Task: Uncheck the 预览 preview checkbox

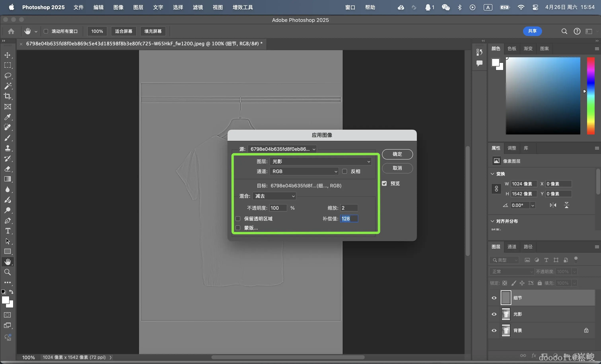Action: [384, 183]
